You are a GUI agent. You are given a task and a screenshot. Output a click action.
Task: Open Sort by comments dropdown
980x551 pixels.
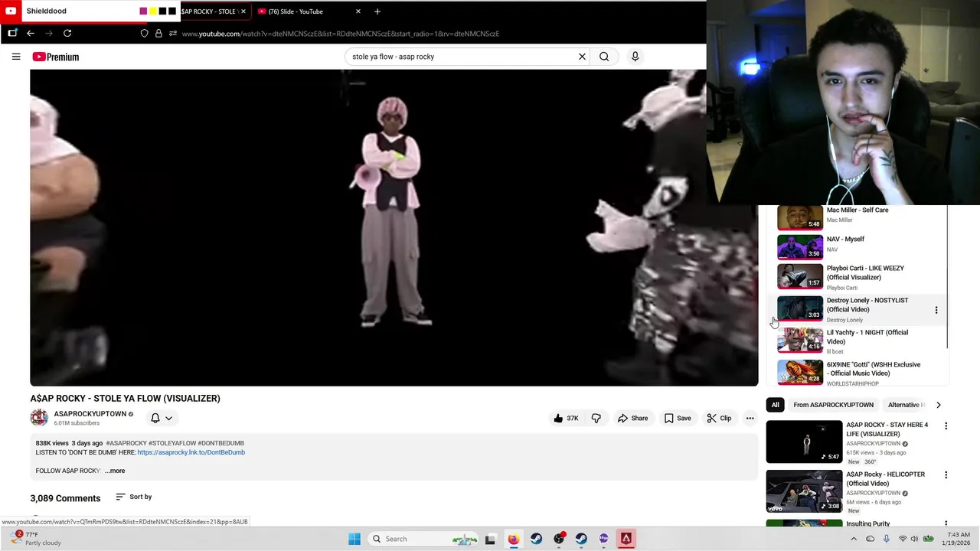134,497
